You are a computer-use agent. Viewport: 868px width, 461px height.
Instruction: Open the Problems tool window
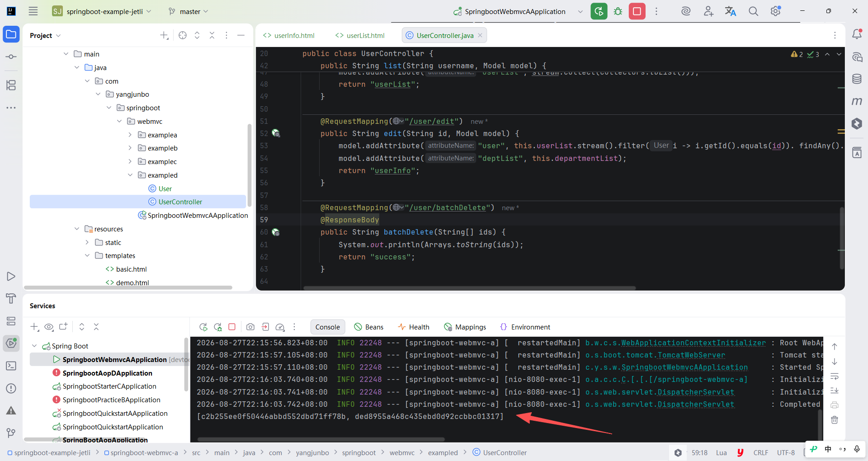[x=11, y=389]
